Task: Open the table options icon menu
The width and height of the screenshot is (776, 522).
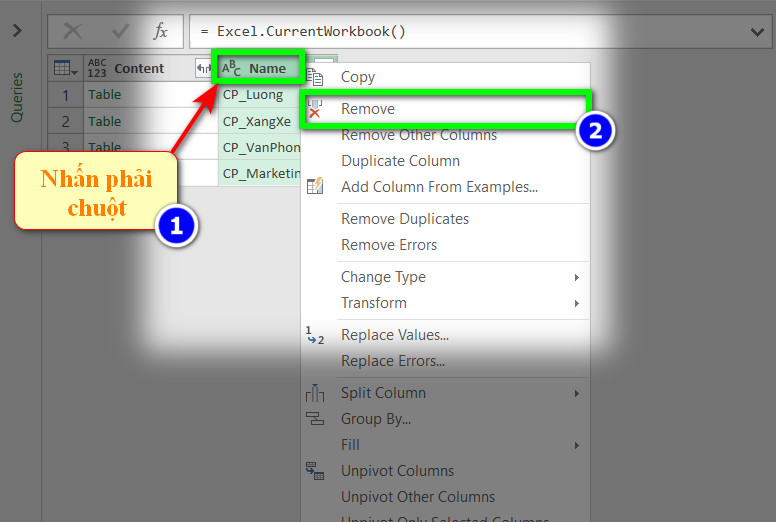Action: click(x=65, y=68)
